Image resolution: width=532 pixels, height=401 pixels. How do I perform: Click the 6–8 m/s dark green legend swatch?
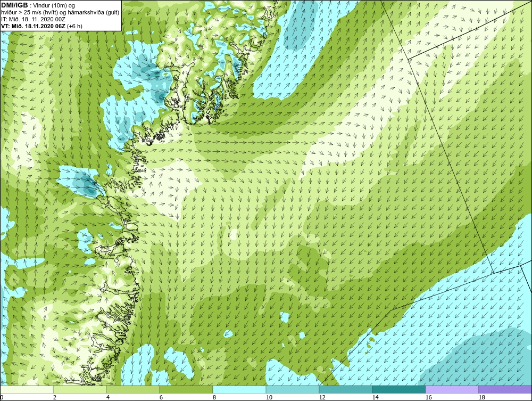(186, 389)
